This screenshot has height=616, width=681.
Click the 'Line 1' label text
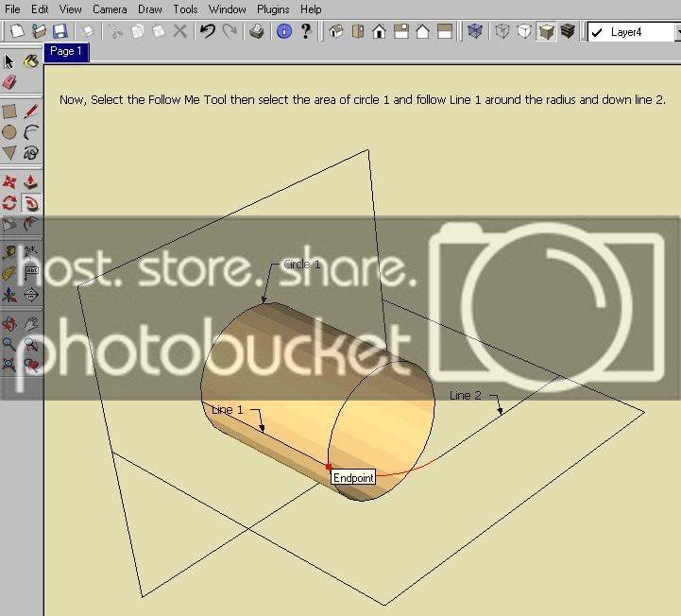pos(227,410)
